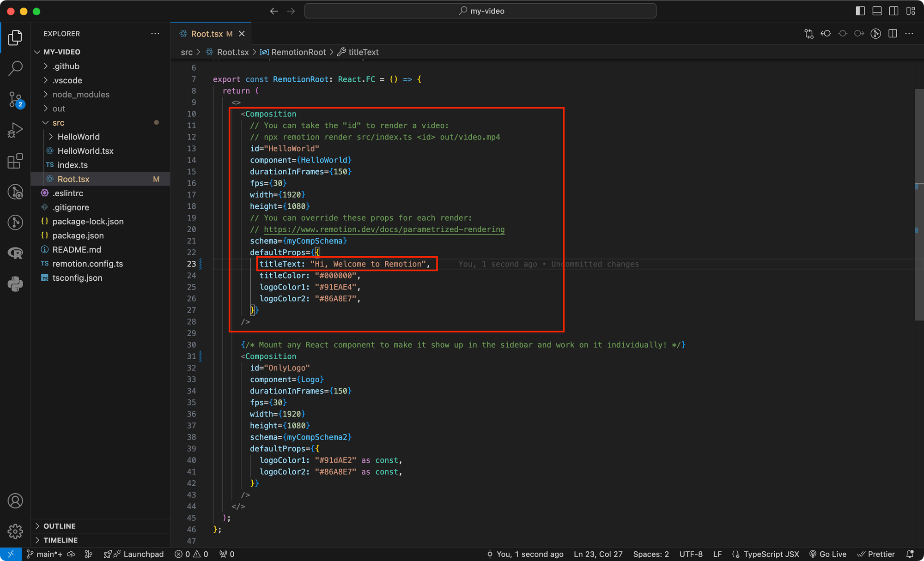Click the Root.tsx breadcrumb
The height and width of the screenshot is (561, 924).
click(x=233, y=52)
